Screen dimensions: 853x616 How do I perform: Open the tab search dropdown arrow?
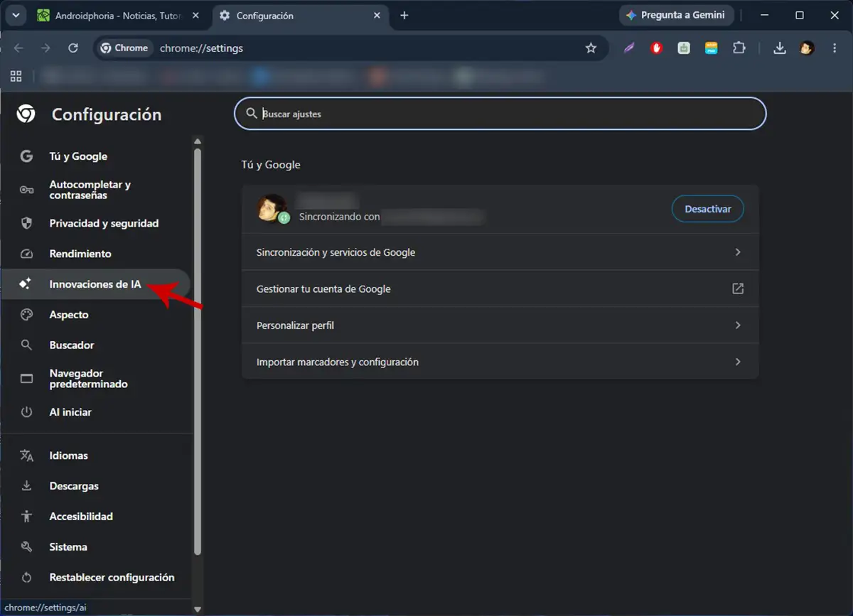[x=15, y=15]
